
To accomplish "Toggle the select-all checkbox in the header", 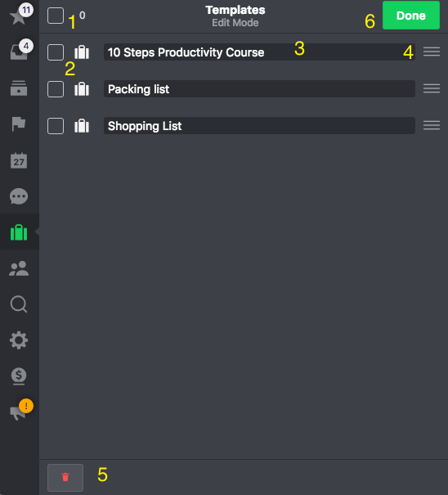I will click(x=56, y=16).
